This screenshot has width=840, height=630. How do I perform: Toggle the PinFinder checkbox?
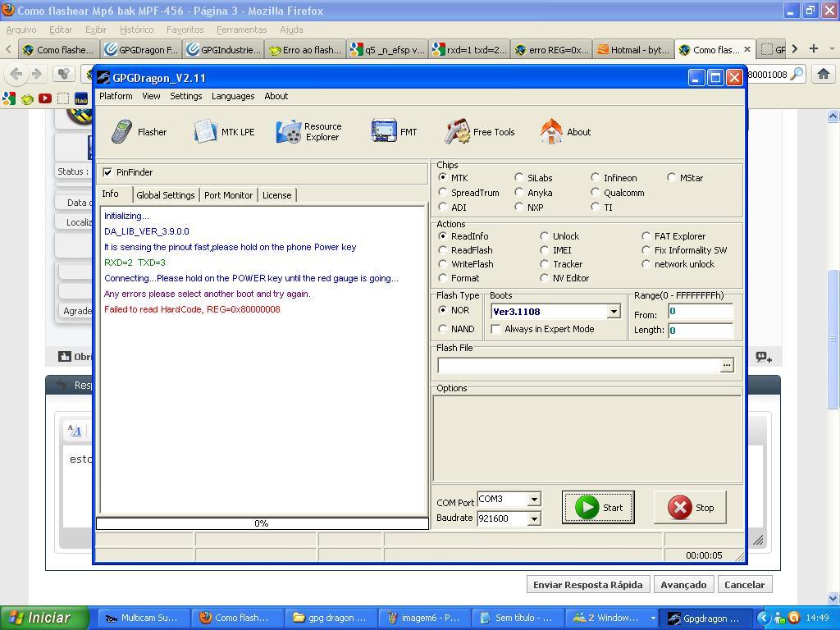107,172
